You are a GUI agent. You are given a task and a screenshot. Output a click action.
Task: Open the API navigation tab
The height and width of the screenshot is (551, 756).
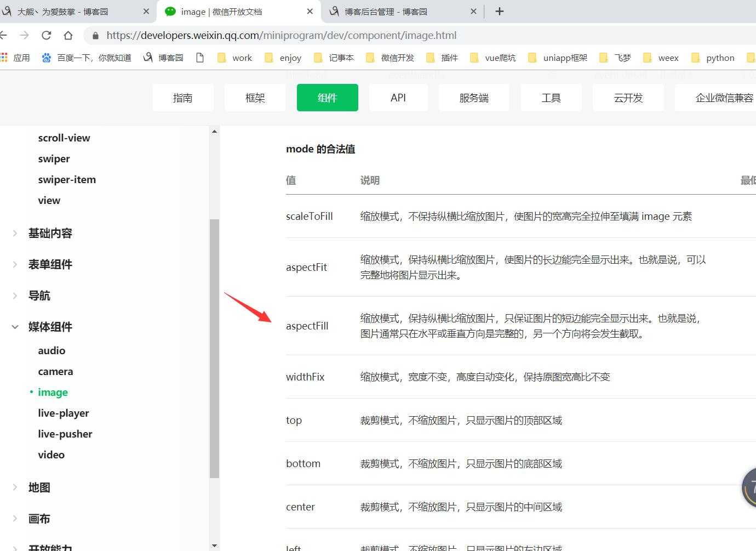(x=398, y=98)
